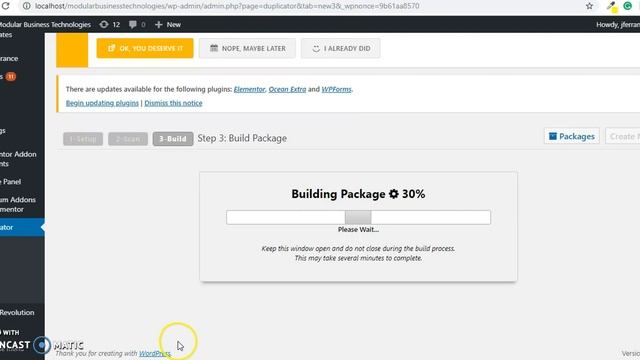Open the Ocean Extra plugin link
This screenshot has width=640, height=360.
[x=287, y=89]
